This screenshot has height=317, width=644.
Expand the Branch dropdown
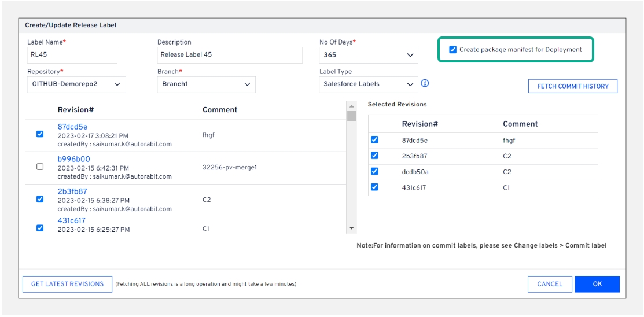(x=207, y=84)
